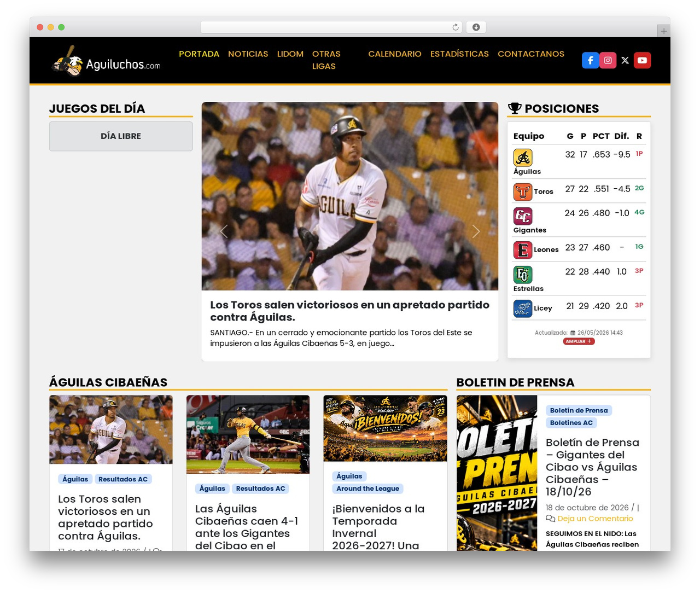Open the NOTICIAS menu item
The image size is (700, 593).
tap(248, 54)
